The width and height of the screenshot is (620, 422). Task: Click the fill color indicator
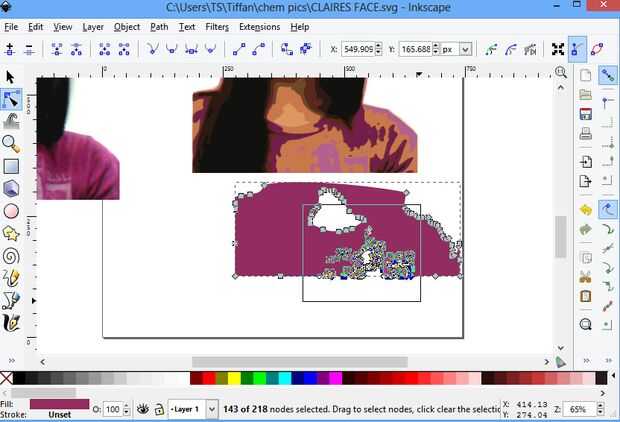pyautogui.click(x=60, y=404)
